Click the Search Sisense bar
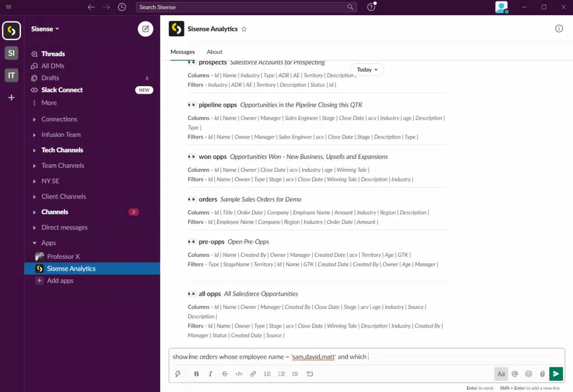This screenshot has width=573, height=392. click(x=246, y=7)
